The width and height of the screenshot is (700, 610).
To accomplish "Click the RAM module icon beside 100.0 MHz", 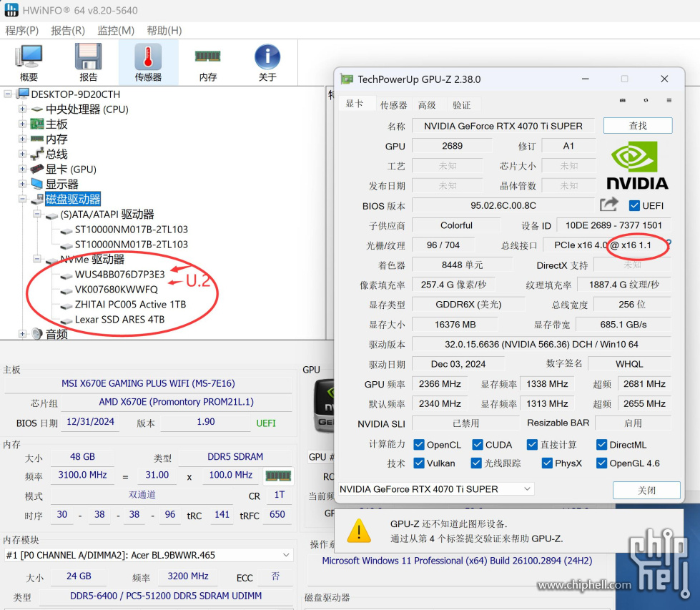I will pos(278,475).
